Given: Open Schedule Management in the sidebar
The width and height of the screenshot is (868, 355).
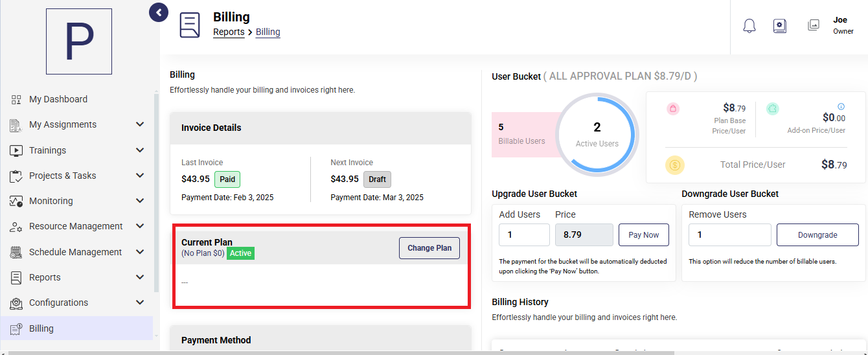Looking at the screenshot, I should tap(76, 252).
